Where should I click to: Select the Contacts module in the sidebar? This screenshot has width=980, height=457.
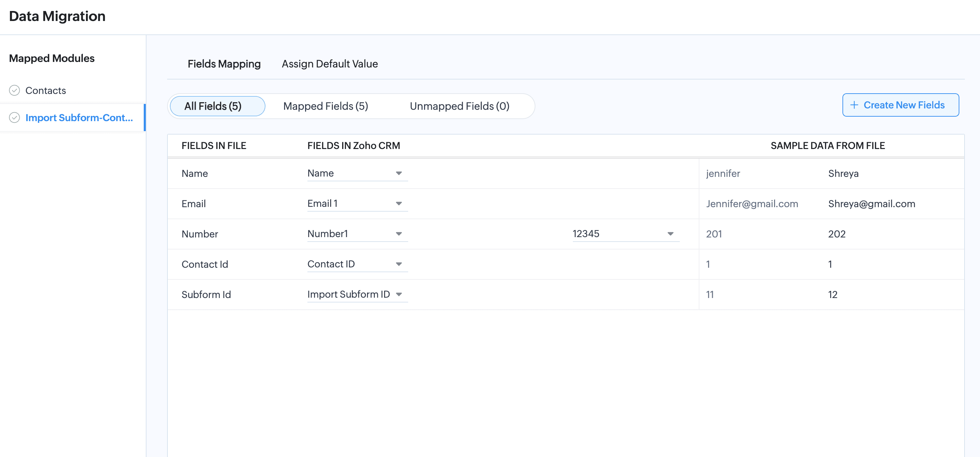click(x=46, y=91)
